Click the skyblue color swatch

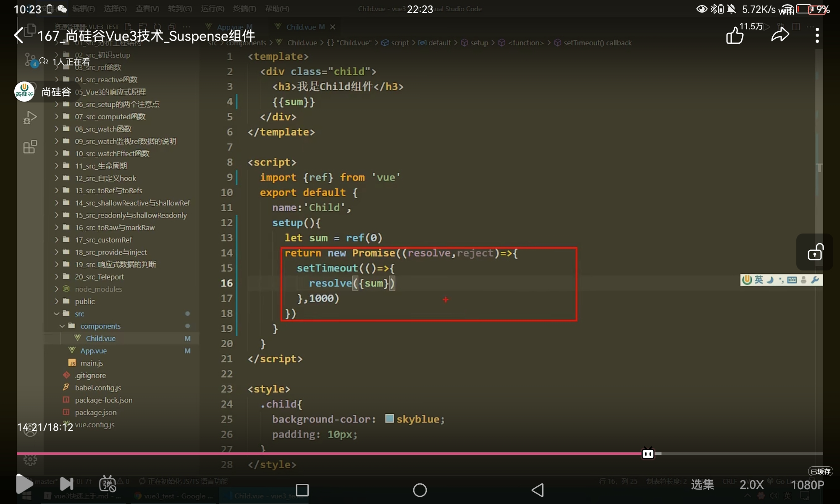pyautogui.click(x=389, y=419)
